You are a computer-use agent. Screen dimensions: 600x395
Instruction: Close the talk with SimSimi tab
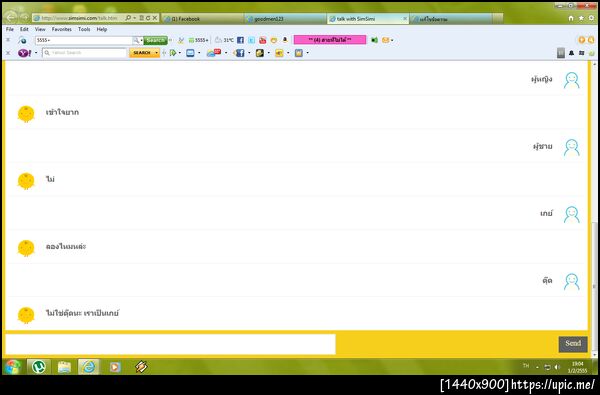tap(405, 18)
